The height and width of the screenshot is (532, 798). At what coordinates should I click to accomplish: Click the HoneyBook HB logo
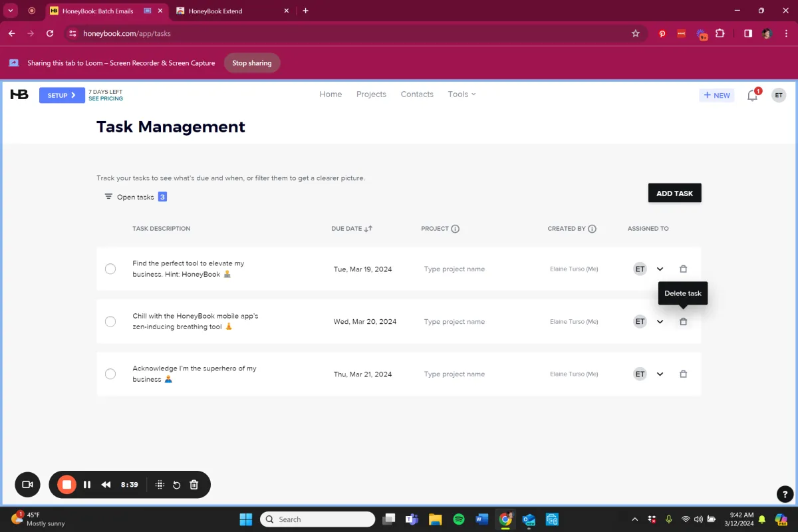point(19,95)
